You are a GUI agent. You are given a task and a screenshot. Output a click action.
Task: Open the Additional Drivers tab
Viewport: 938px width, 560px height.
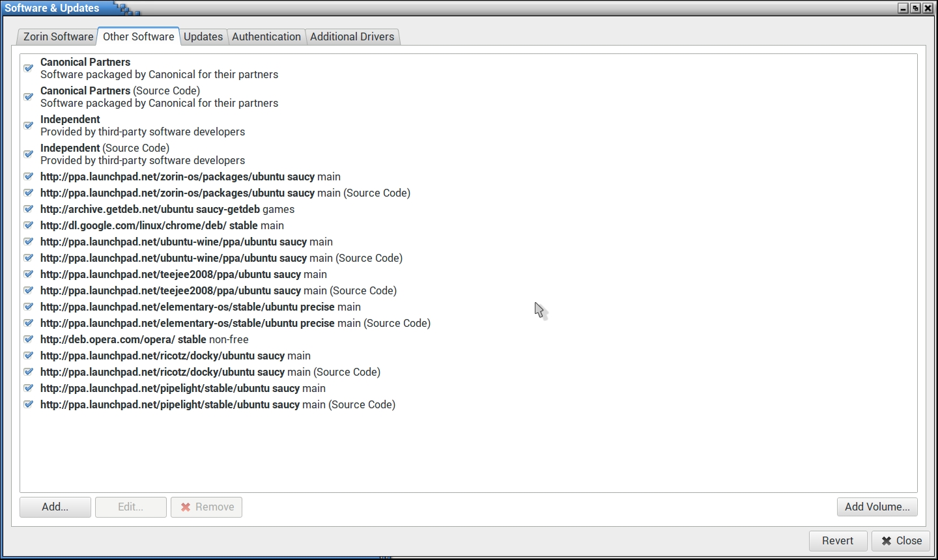point(352,36)
